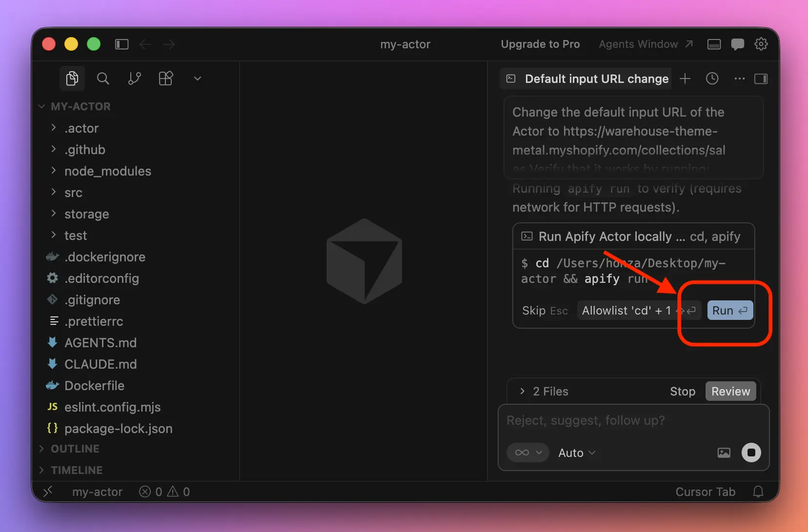Focus the Reject, suggest, follow up input
The height and width of the screenshot is (532, 808).
tap(633, 420)
